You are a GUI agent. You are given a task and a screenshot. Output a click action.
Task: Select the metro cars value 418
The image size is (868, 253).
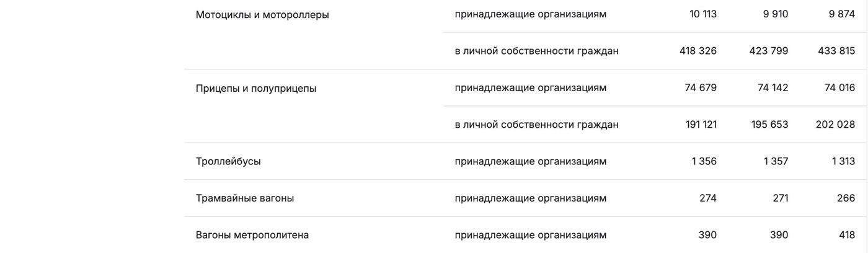click(x=846, y=236)
